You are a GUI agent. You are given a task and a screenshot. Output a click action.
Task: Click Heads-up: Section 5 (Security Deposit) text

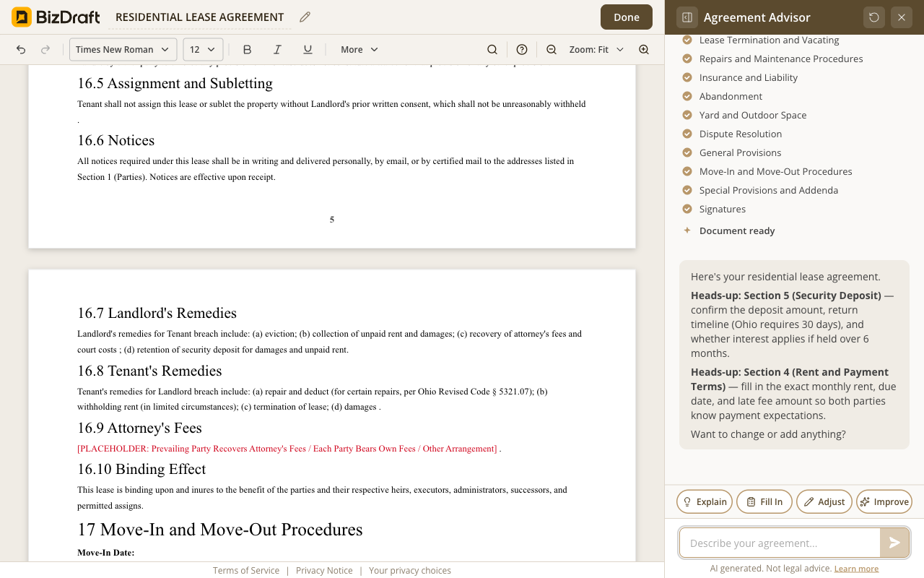coord(786,296)
